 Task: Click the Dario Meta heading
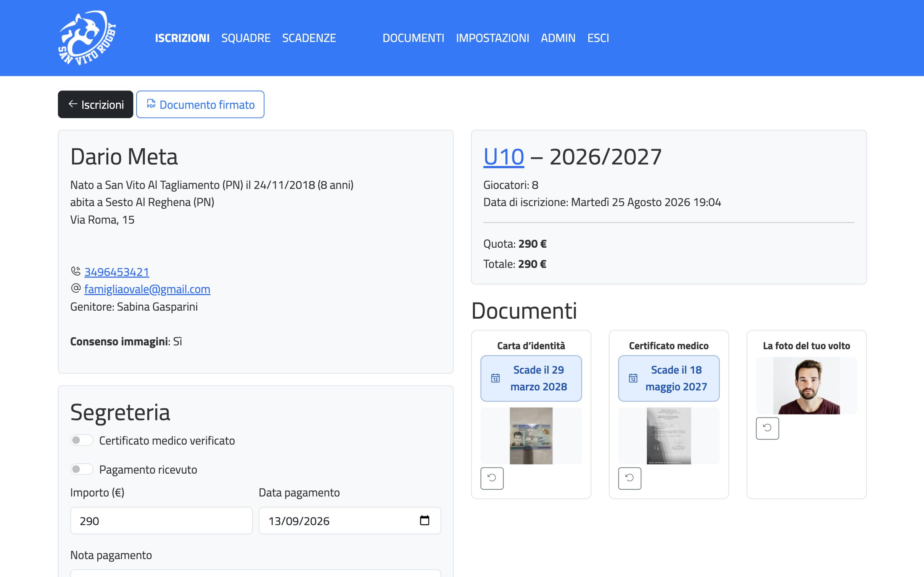124,156
